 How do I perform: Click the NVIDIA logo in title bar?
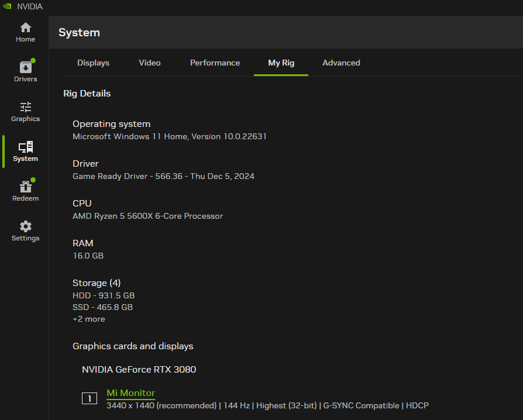pos(8,6)
